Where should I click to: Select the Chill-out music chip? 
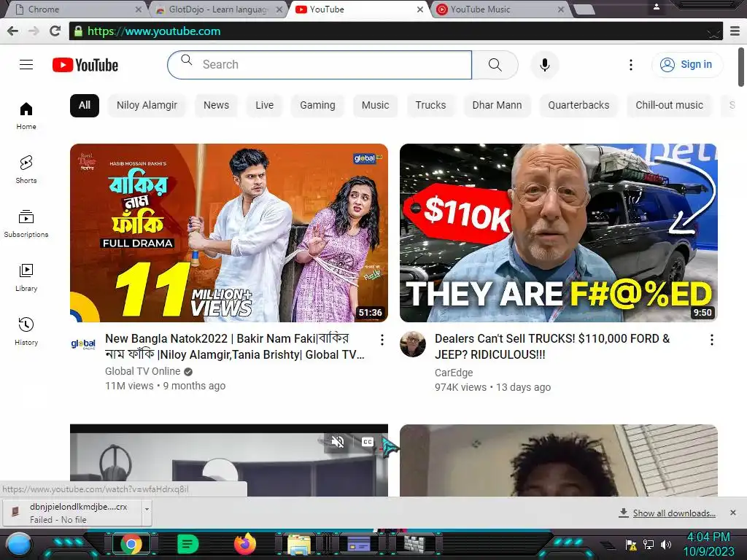pyautogui.click(x=670, y=105)
